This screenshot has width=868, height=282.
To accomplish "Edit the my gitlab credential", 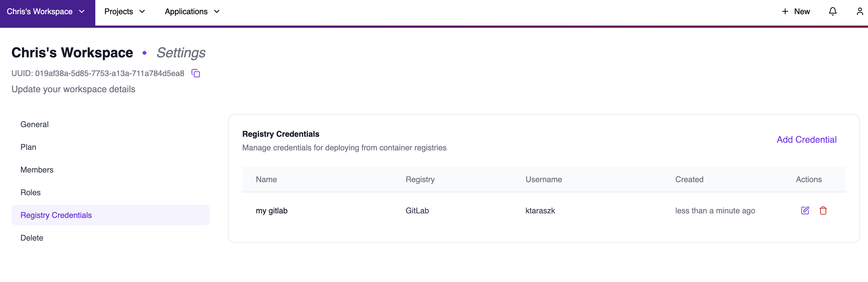I will [x=805, y=210].
